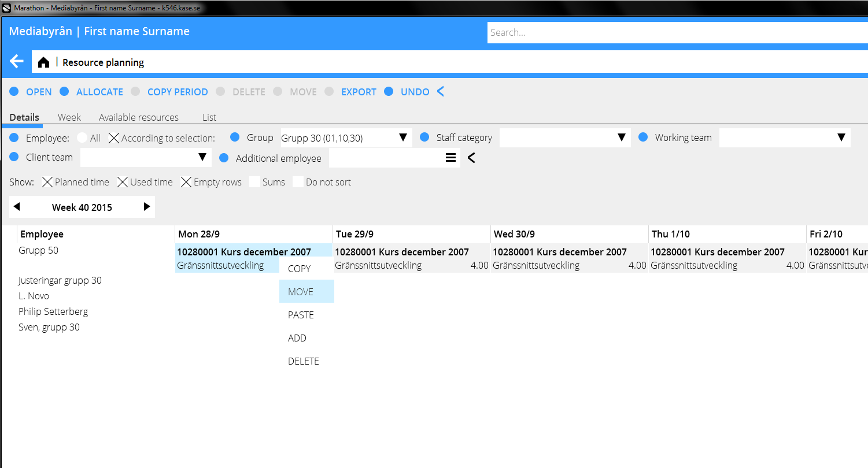Uncheck the Planned time checkbox
This screenshot has height=468, width=868.
[47, 182]
